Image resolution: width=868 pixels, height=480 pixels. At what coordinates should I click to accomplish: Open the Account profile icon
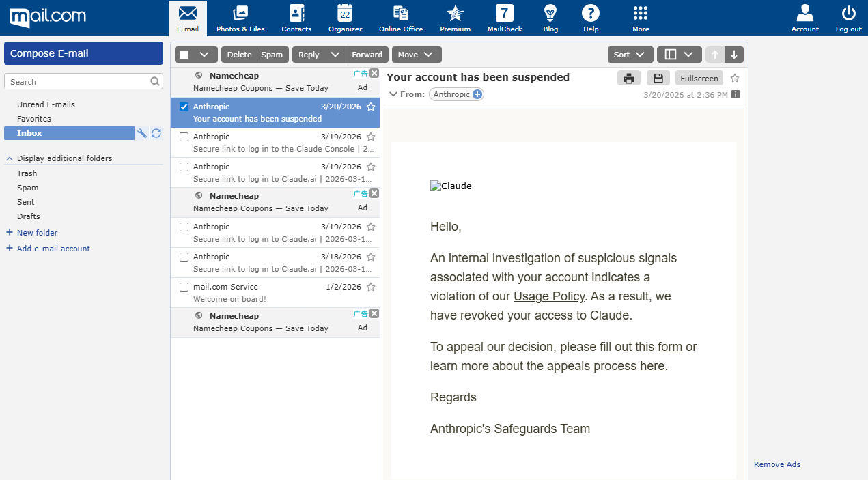(805, 18)
